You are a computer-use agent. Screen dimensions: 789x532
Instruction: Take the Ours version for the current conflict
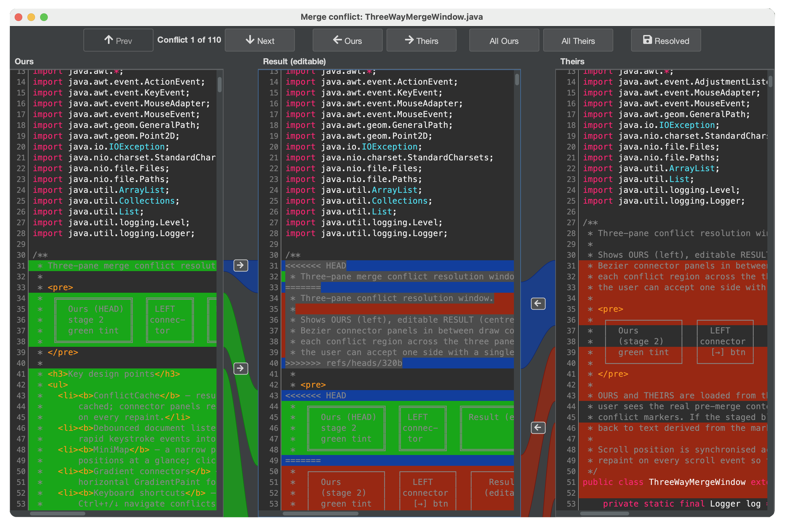[x=347, y=40]
